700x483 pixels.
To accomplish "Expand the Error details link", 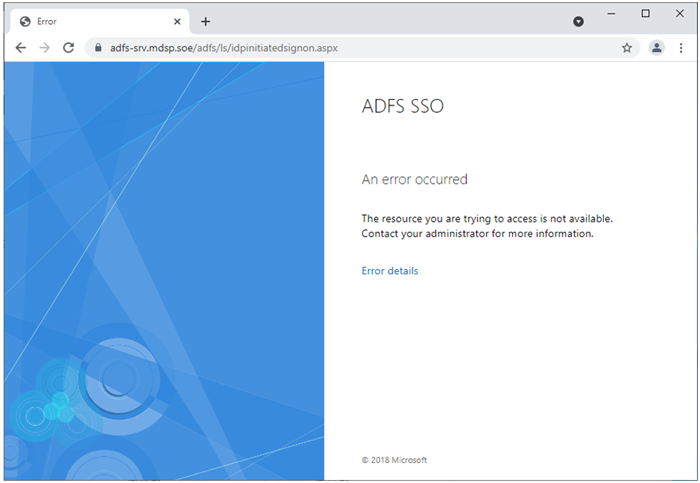I will (x=390, y=271).
